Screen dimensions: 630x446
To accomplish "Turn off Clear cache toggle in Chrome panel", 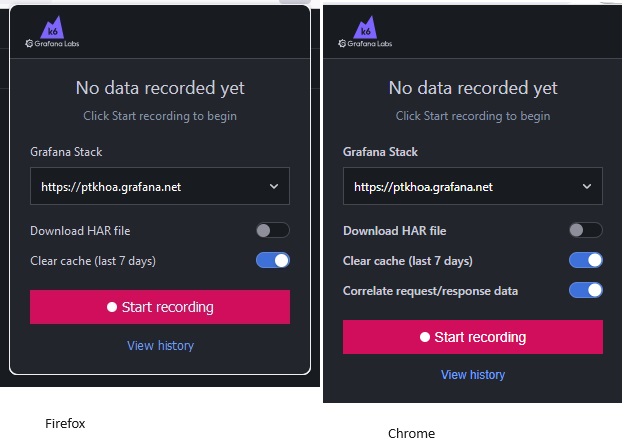I will tap(585, 261).
